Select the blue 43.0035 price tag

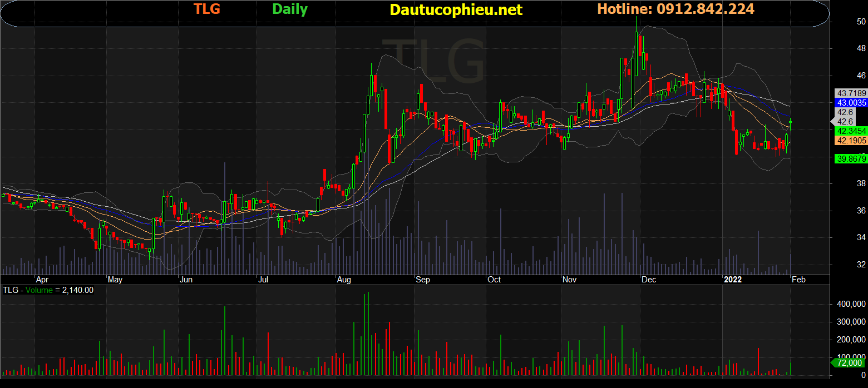pos(851,103)
